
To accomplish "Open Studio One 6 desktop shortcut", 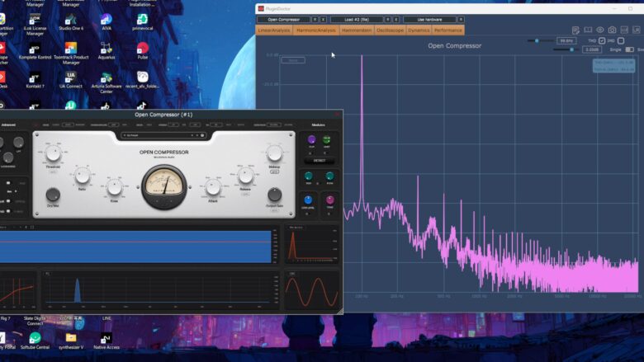I will click(70, 20).
